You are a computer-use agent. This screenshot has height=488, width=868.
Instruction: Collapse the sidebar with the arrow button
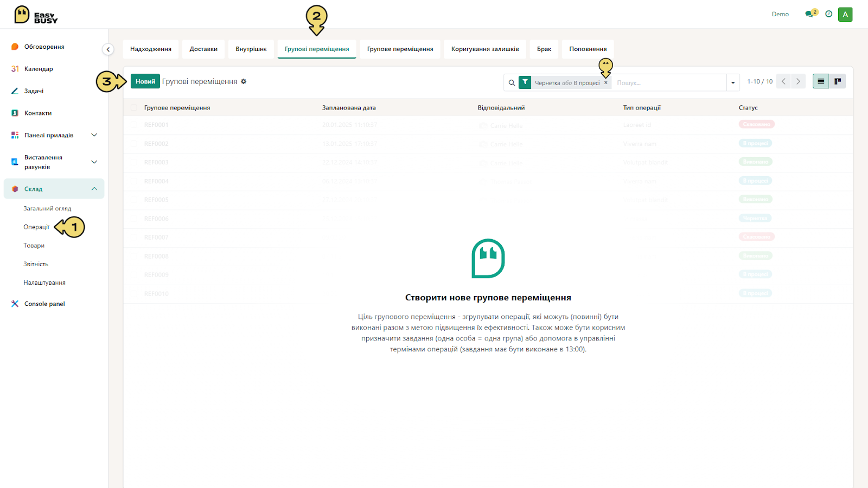[108, 49]
